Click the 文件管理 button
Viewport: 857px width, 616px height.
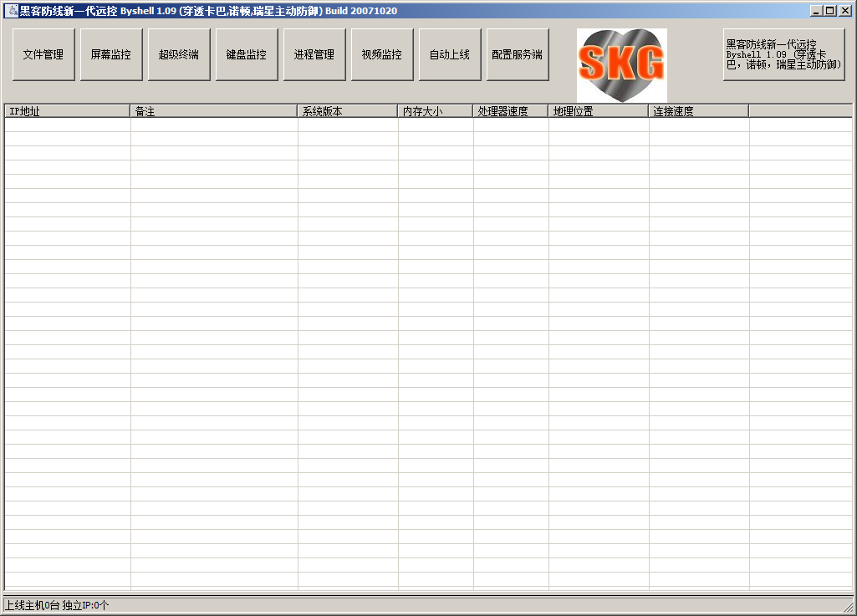click(x=43, y=55)
